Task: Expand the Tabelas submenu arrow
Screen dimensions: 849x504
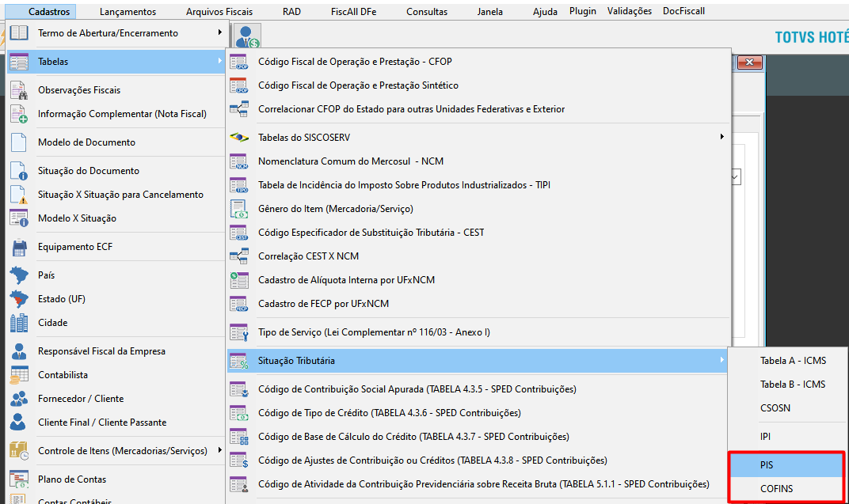Action: [220, 61]
